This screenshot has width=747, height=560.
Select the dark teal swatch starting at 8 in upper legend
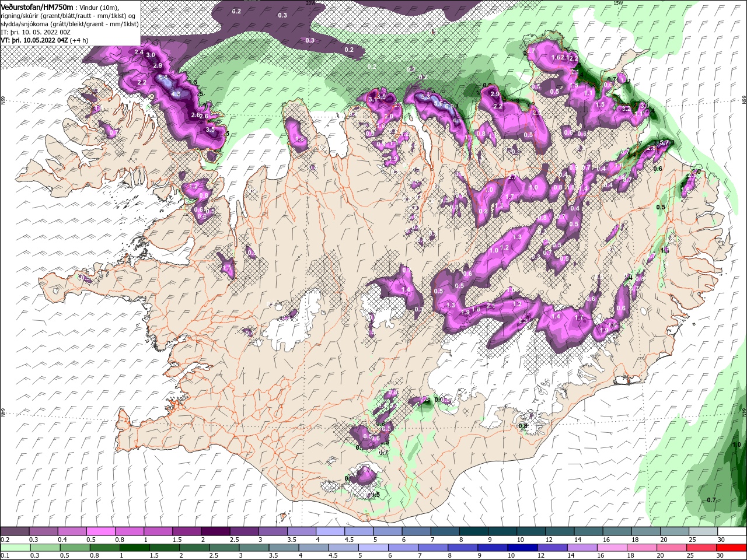474,531
